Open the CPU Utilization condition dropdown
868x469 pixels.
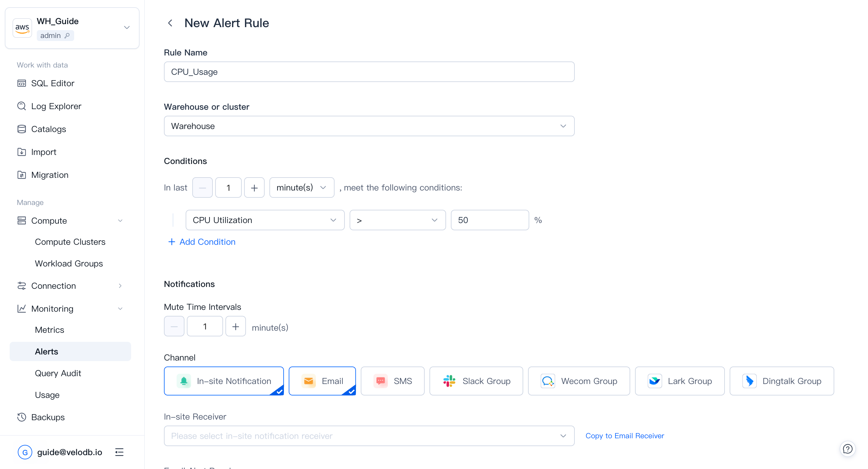pyautogui.click(x=265, y=220)
